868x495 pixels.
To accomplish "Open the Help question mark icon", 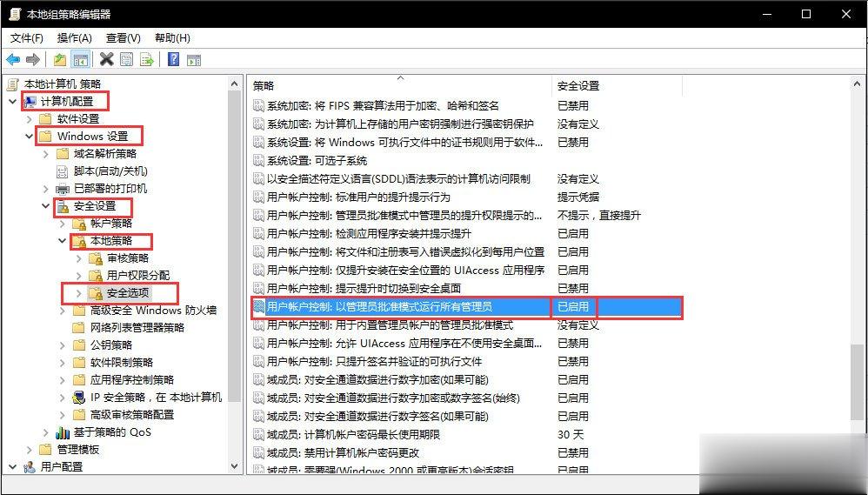I will (x=174, y=59).
